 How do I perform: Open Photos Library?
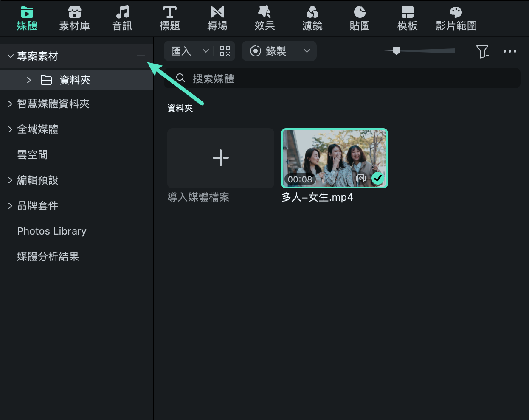pos(52,231)
